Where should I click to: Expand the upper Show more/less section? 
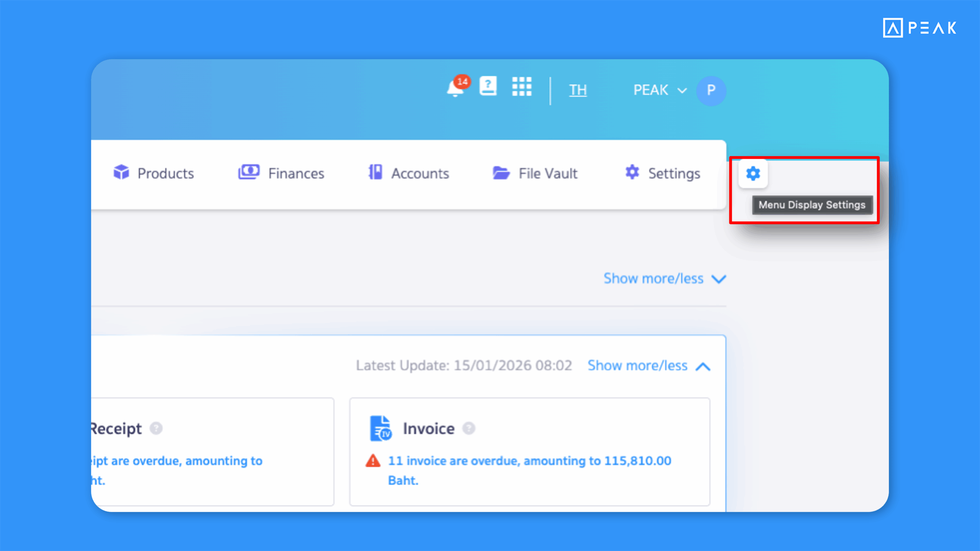pos(664,279)
